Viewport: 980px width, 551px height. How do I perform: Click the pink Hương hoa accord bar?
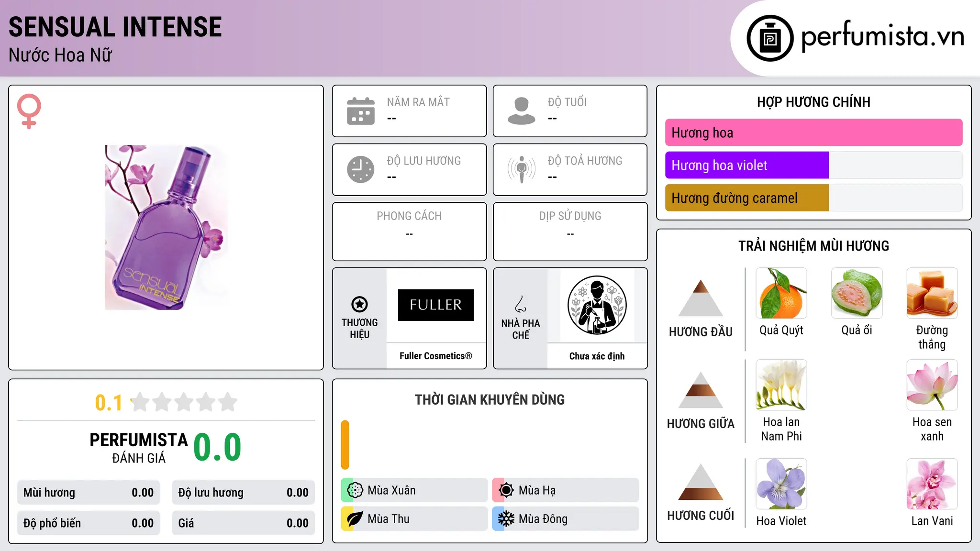(814, 132)
